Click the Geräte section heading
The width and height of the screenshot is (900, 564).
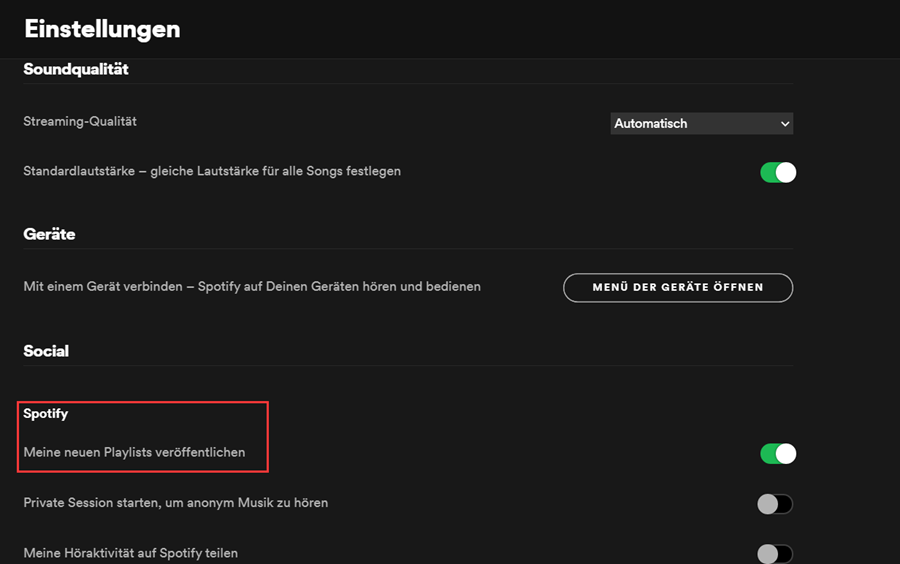49,234
